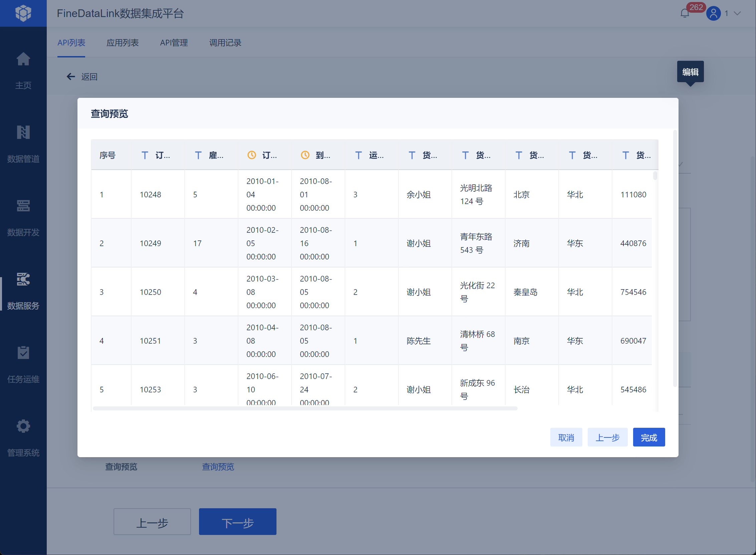
Task: Click the FineDataLink logo icon
Action: click(23, 13)
